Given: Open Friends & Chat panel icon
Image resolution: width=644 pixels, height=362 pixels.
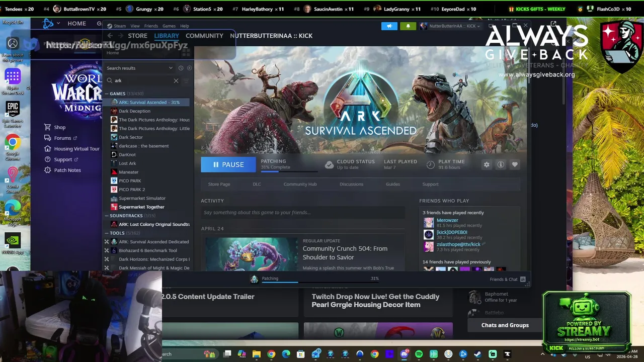Looking at the screenshot, I should pyautogui.click(x=523, y=279).
